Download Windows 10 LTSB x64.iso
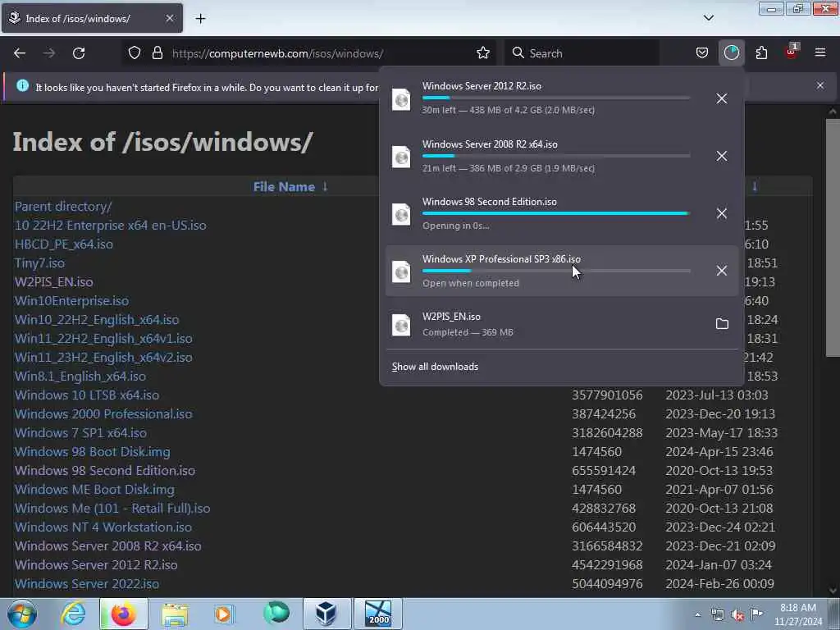The height and width of the screenshot is (630, 840). pos(87,395)
